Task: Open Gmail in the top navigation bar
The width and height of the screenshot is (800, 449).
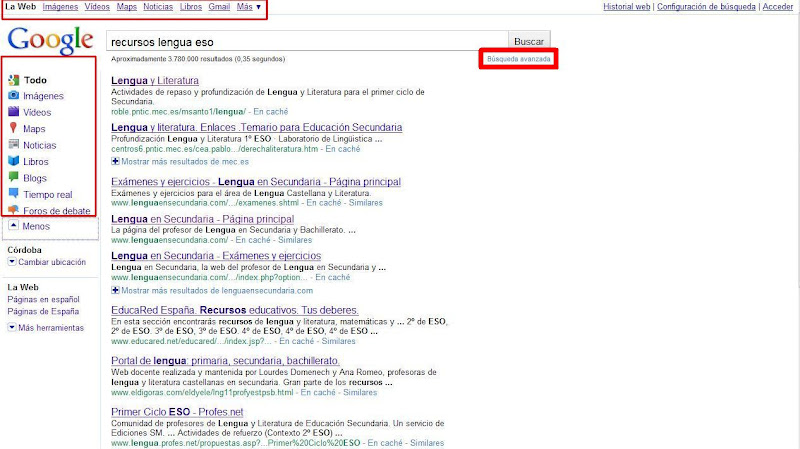Action: (219, 7)
